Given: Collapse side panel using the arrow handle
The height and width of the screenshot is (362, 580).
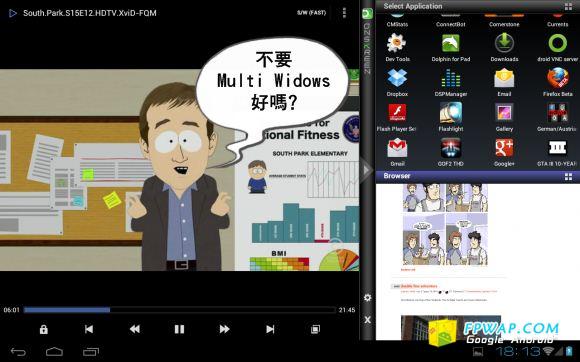Looking at the screenshot, I should click(366, 170).
